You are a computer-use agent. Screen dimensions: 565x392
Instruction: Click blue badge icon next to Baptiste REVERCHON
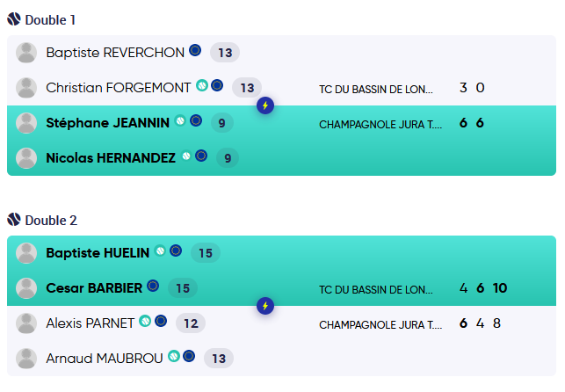pyautogui.click(x=195, y=52)
